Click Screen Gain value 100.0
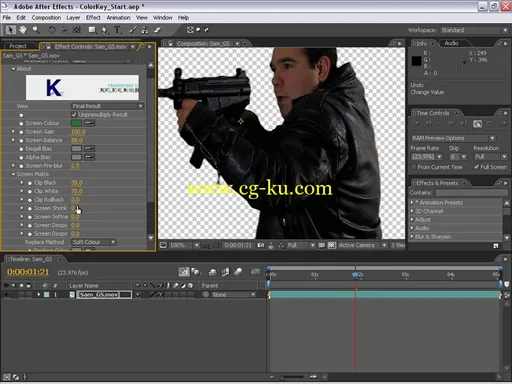512x384 pixels. [x=78, y=132]
